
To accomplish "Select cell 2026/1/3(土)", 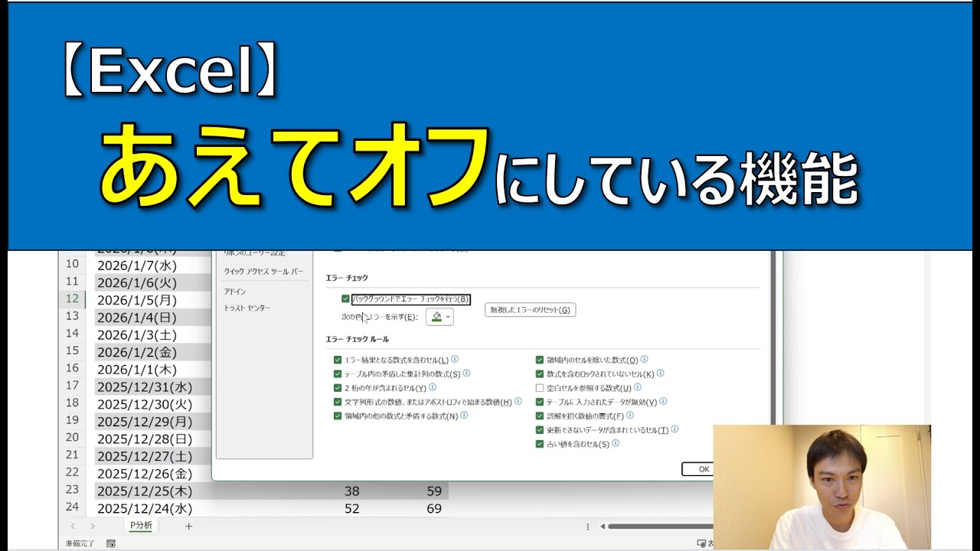I will pos(153,334).
